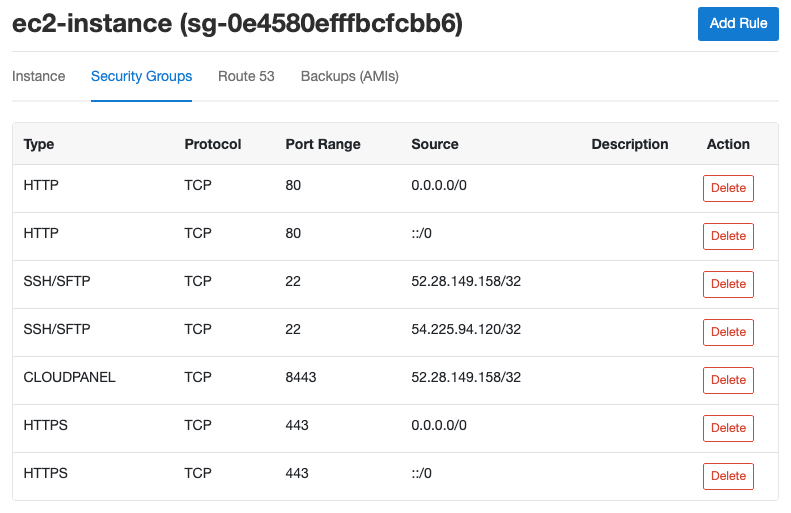Screen dimensions: 791x513
Task: Click the Description column header
Action: [630, 144]
